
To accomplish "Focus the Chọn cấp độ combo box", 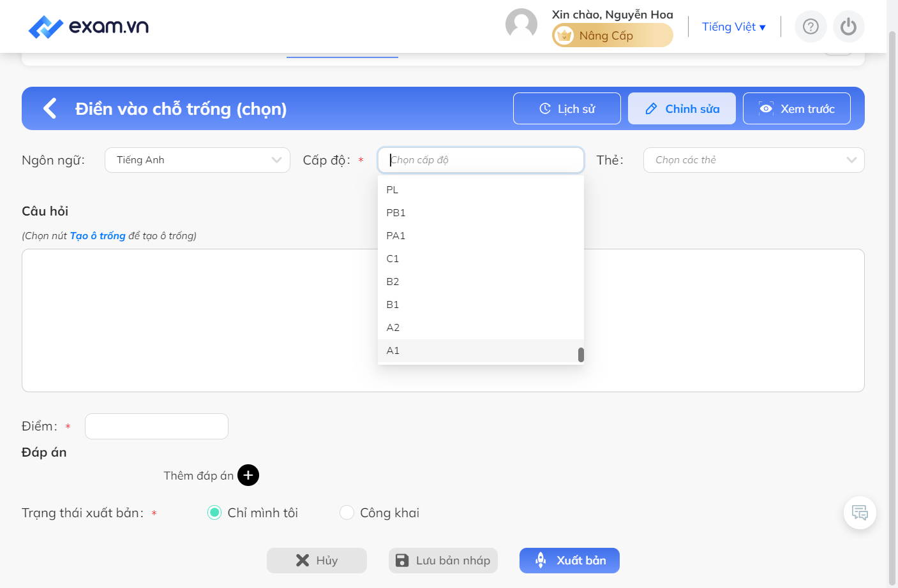I will coord(481,160).
